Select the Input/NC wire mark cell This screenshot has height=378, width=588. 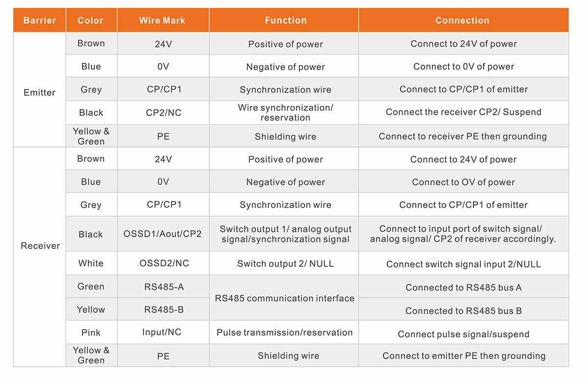pos(162,332)
